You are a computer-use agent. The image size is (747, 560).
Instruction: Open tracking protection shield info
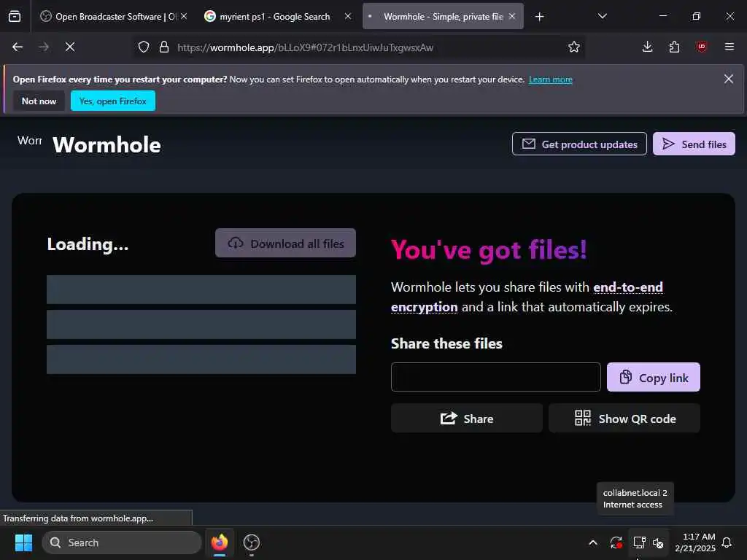coord(144,47)
